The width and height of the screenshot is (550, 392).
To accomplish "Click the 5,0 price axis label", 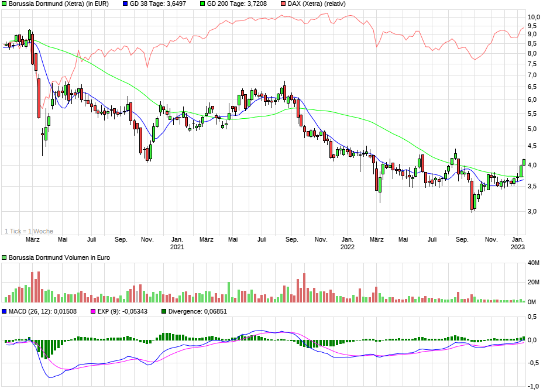I will point(532,129).
